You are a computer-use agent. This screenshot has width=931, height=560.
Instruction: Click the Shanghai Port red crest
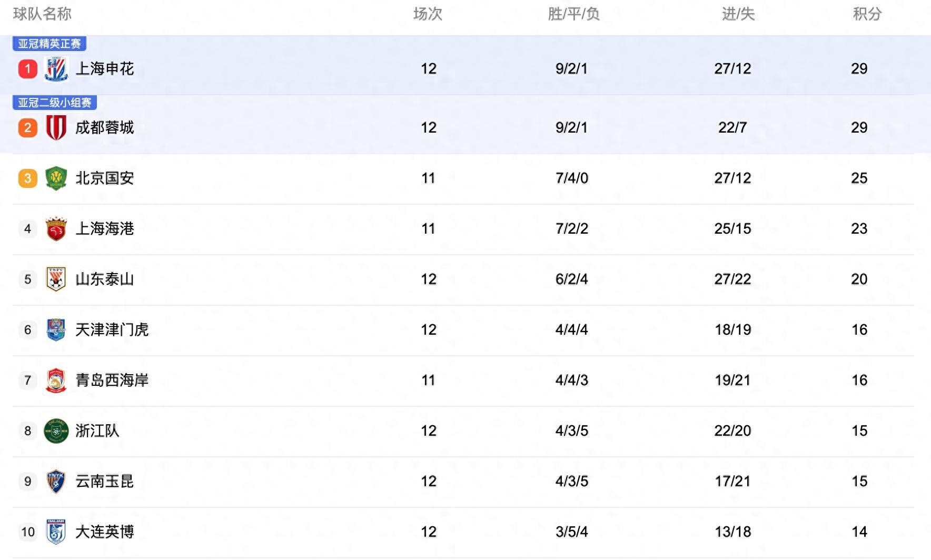(x=56, y=229)
